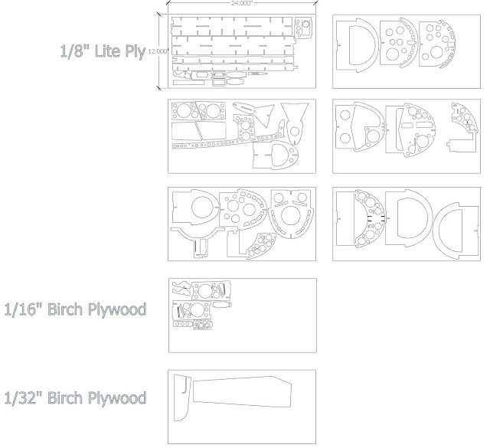Select the T-shaped cradle part in third-row left sheet
Image resolution: width=490 pixels, height=448 pixels.
[x=198, y=242]
